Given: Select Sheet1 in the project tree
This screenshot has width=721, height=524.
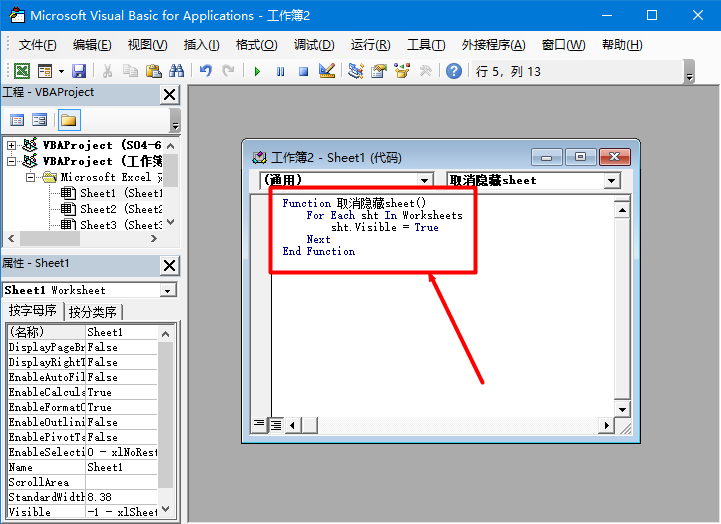Looking at the screenshot, I should (x=111, y=194).
